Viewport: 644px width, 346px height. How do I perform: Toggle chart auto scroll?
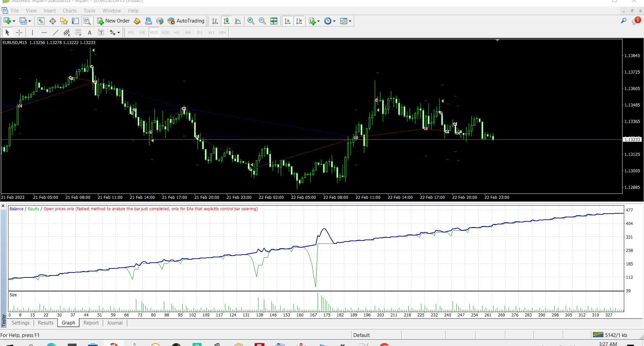(x=287, y=21)
